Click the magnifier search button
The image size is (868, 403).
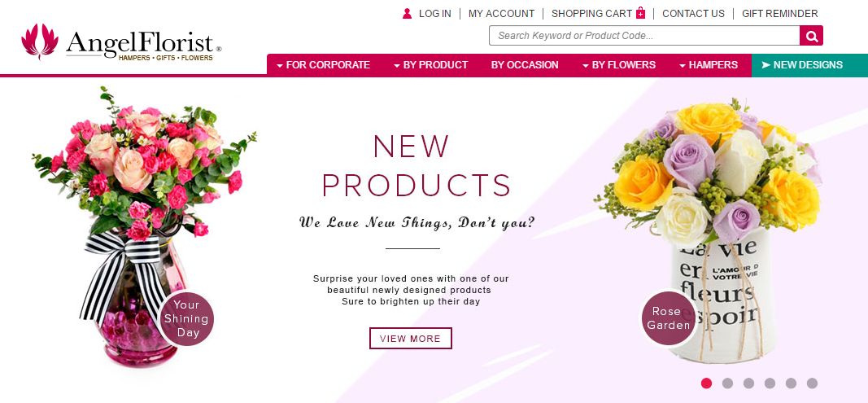811,36
